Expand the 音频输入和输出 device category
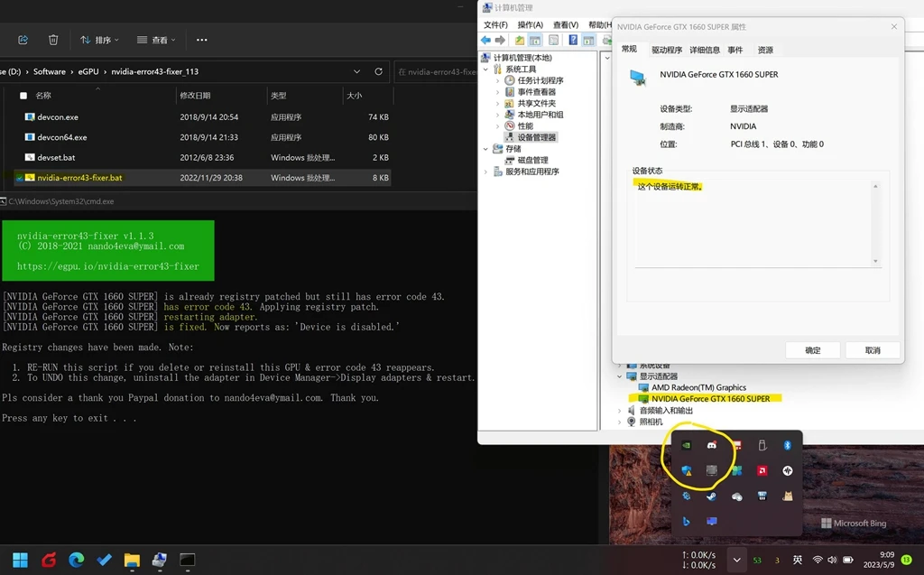Image resolution: width=924 pixels, height=575 pixels. coord(619,411)
